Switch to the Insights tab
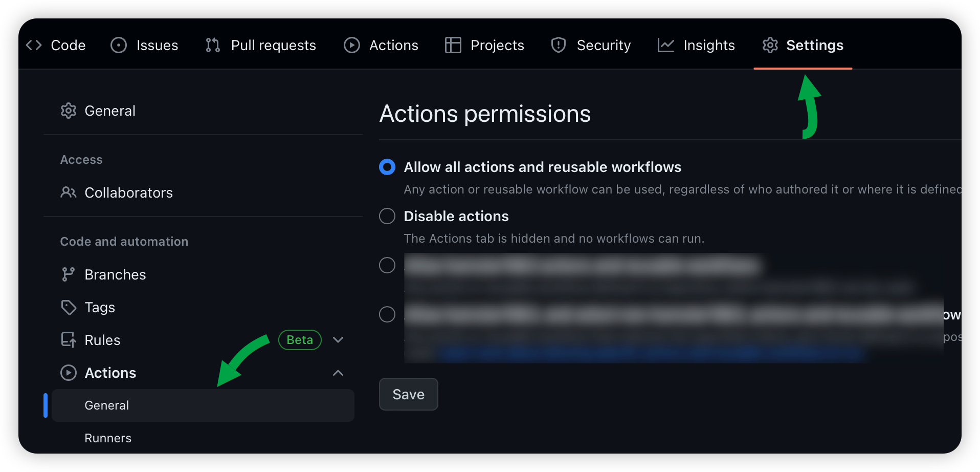Screen dimensions: 980x472 pos(708,45)
